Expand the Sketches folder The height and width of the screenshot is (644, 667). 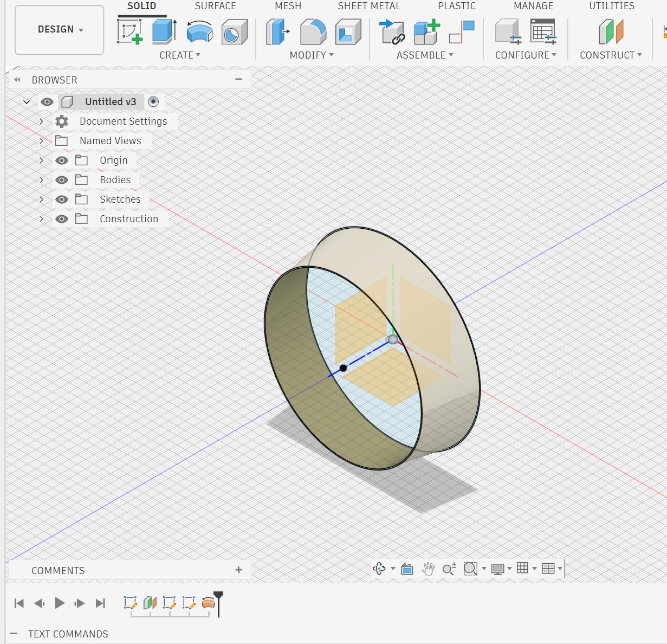41,199
